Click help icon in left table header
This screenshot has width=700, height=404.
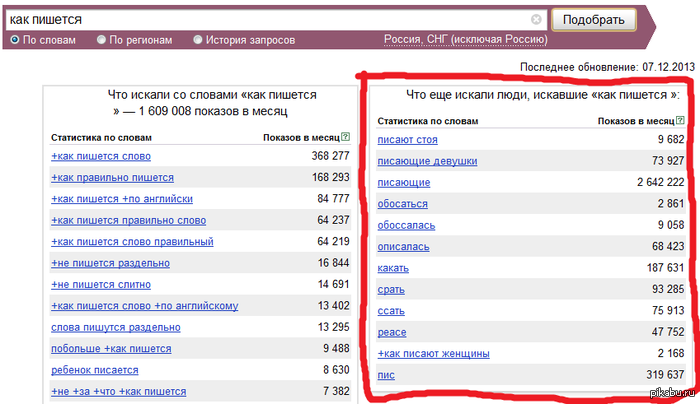(346, 136)
